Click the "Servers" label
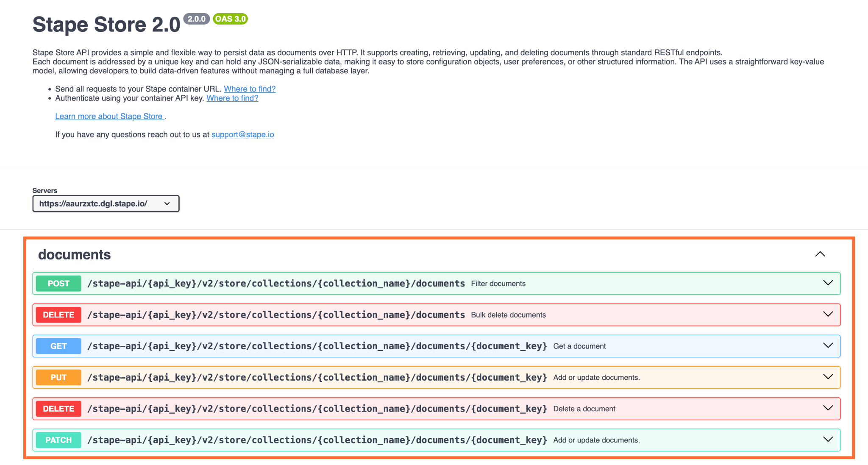Viewport: 868px width, 465px height. 45,191
